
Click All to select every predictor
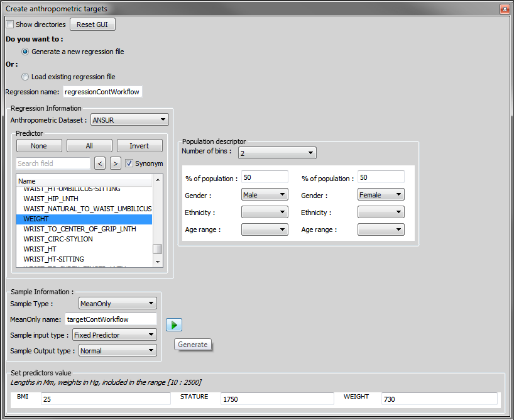tap(89, 146)
